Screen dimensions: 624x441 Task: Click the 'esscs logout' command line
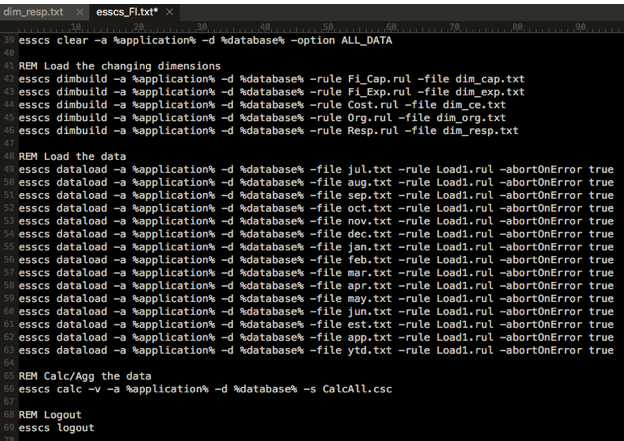[x=56, y=427]
